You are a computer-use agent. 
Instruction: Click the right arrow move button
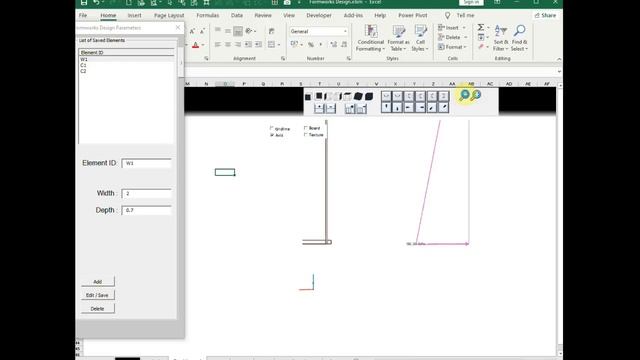coord(420,107)
